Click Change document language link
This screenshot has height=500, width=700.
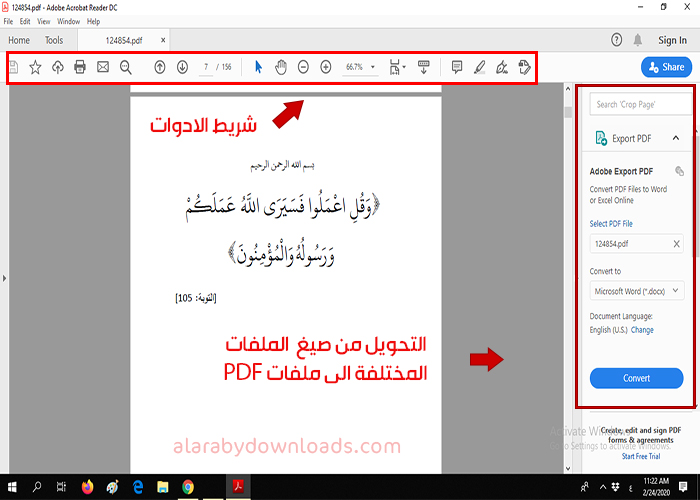click(x=642, y=330)
